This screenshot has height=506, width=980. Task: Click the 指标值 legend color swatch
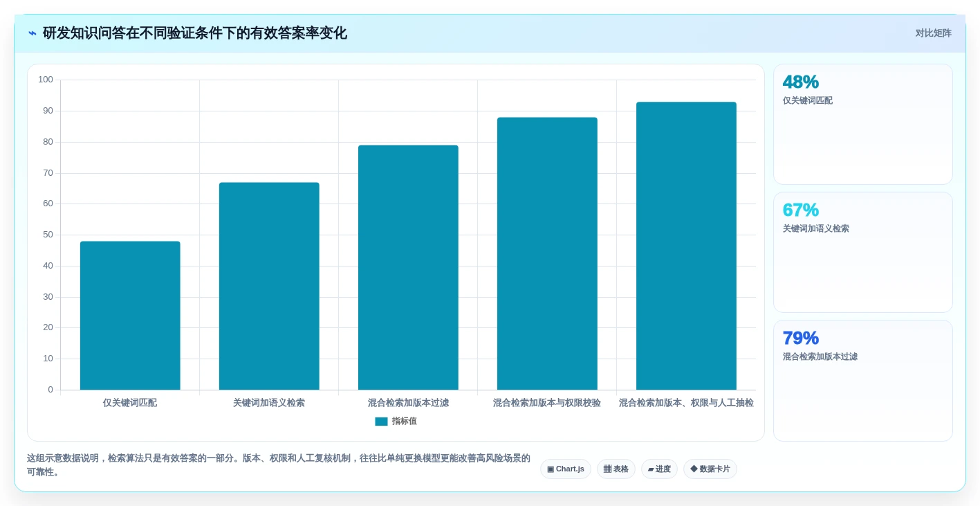[381, 421]
